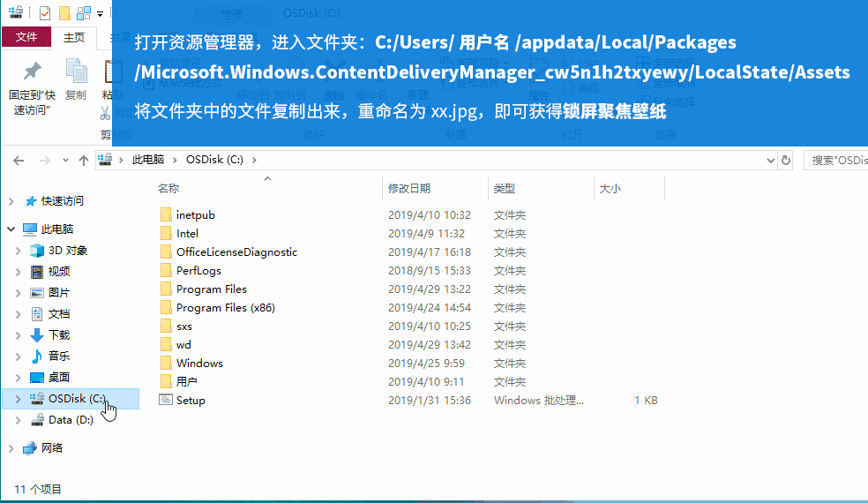
Task: Expand the Quick Access tree node
Action: point(11,201)
